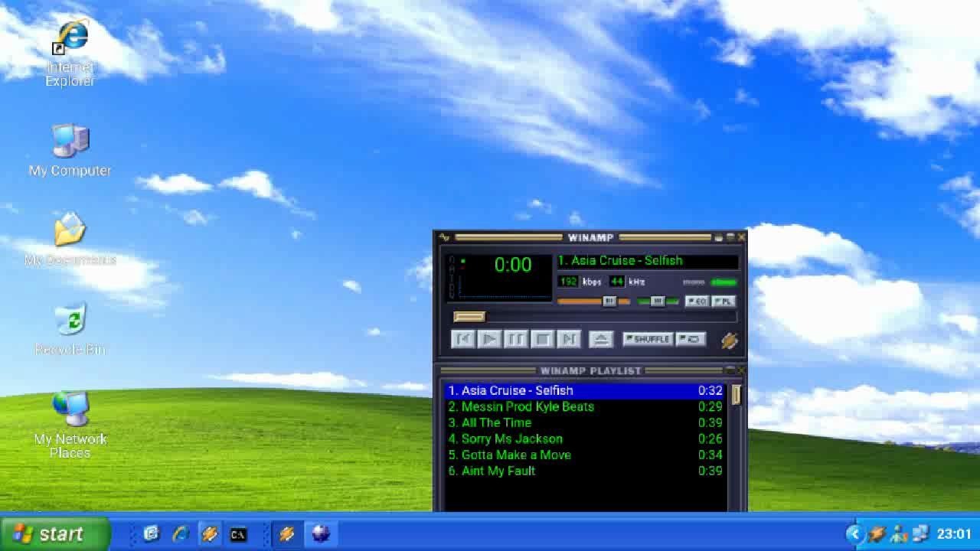
Task: Click the Winamp balance slider
Action: [x=658, y=302]
